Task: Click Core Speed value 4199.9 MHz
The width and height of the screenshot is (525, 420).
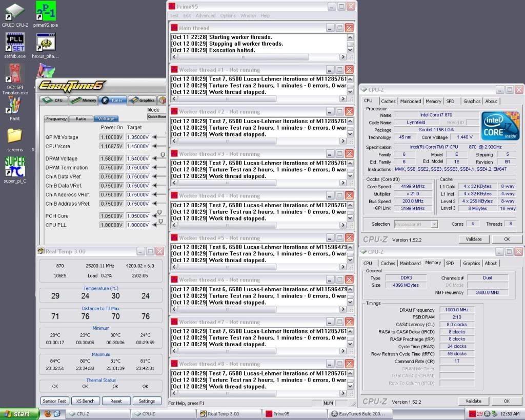Action: [413, 186]
